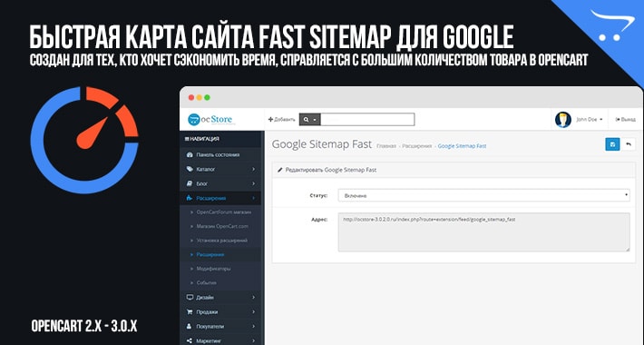Click the Адрес URL textarea
Screen dimensions: 644x345
[x=483, y=232]
